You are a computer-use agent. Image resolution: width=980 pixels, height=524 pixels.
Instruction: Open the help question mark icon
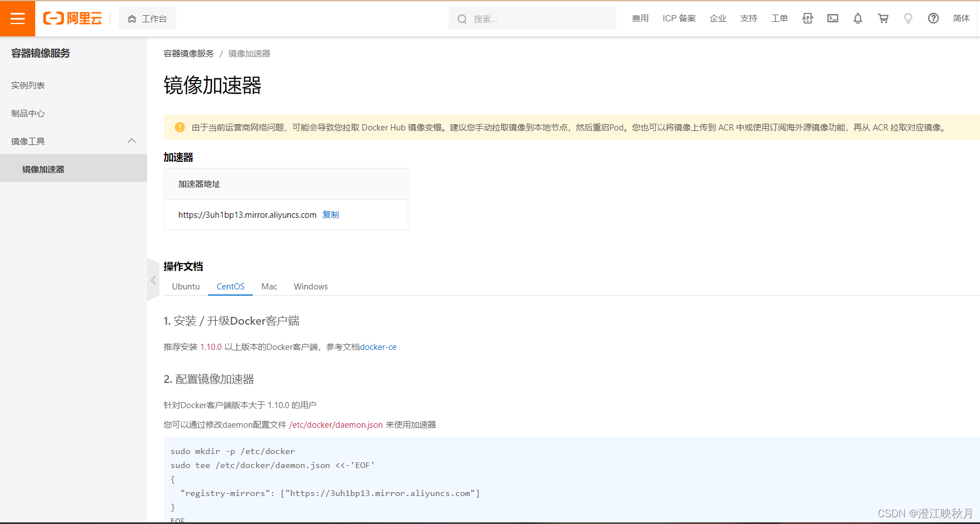pyautogui.click(x=933, y=18)
